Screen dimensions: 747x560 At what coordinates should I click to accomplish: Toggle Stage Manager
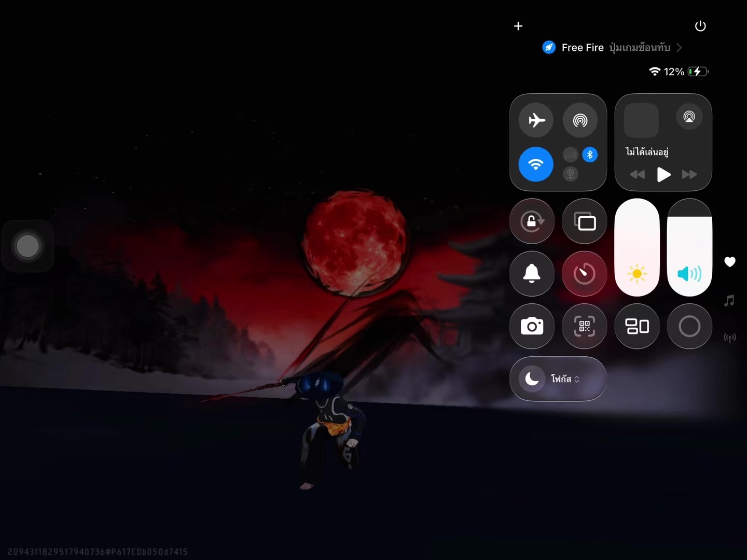click(x=637, y=326)
